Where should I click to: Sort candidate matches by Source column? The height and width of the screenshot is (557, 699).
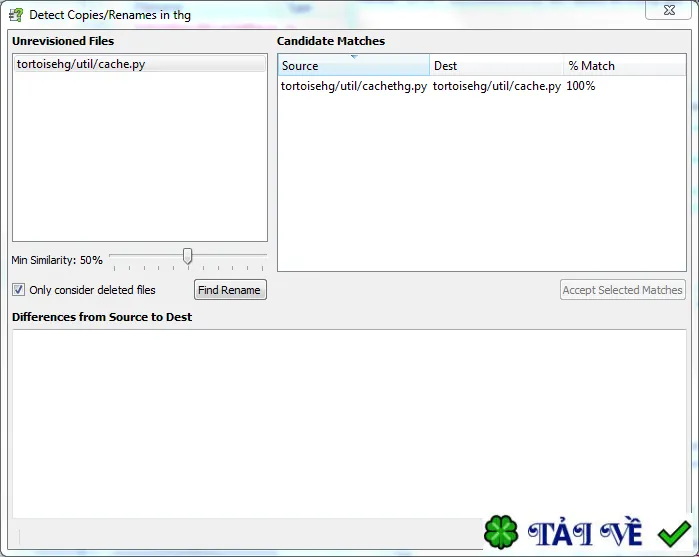(354, 65)
